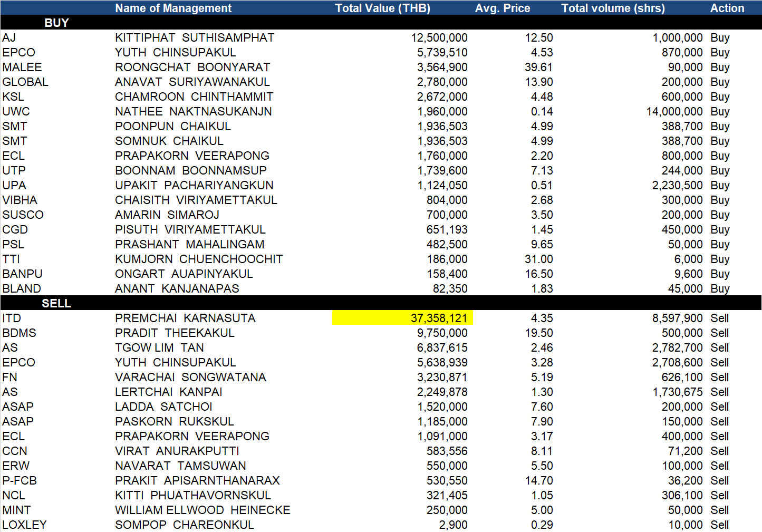Click FN ticker cell

click(9, 377)
